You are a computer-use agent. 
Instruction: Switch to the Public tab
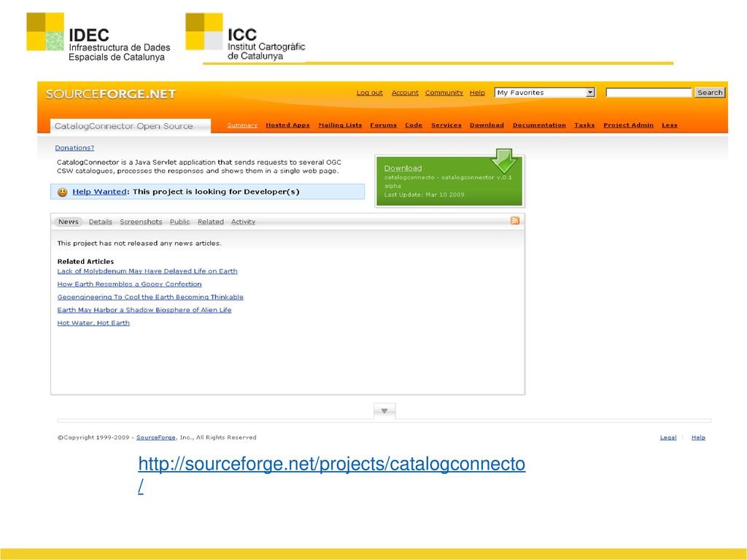point(180,222)
